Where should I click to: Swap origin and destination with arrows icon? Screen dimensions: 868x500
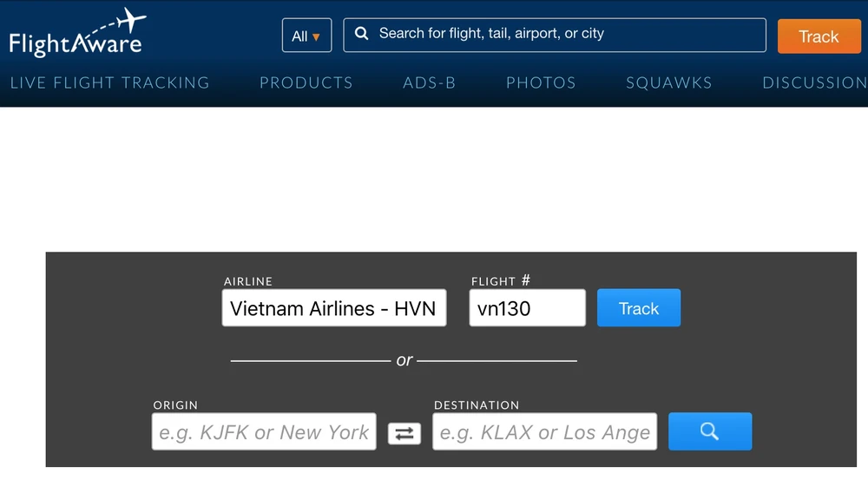[x=404, y=433]
